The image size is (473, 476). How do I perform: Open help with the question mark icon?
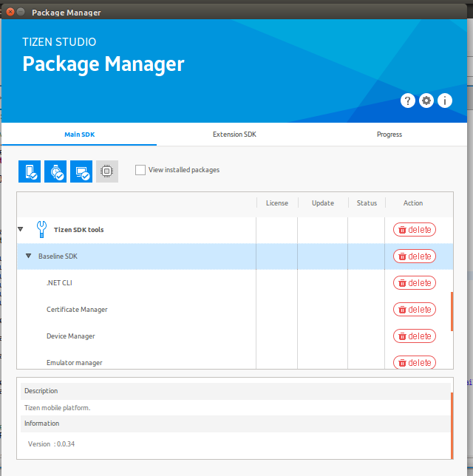(408, 101)
